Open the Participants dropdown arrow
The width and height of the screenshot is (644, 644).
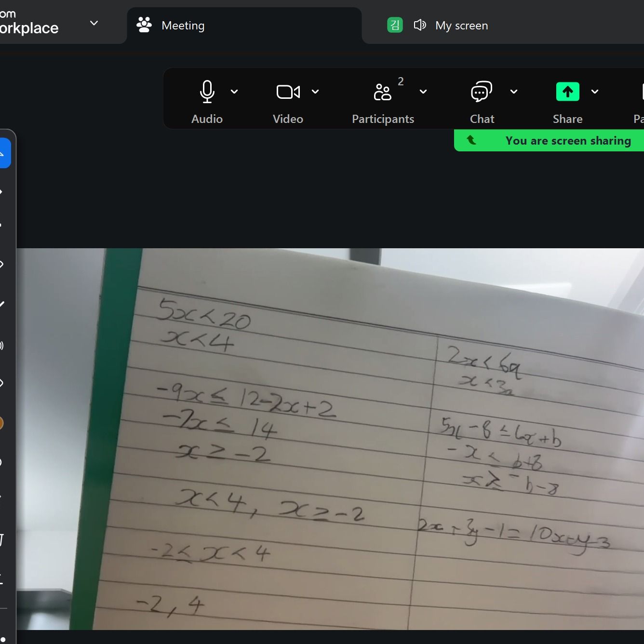423,92
